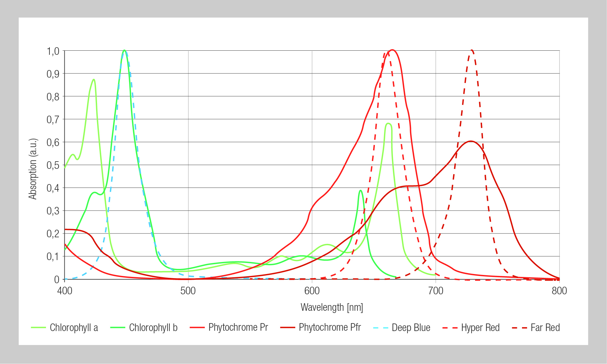This screenshot has width=607, height=364.
Task: Click the 0 y-axis tick label
Action: tap(57, 279)
